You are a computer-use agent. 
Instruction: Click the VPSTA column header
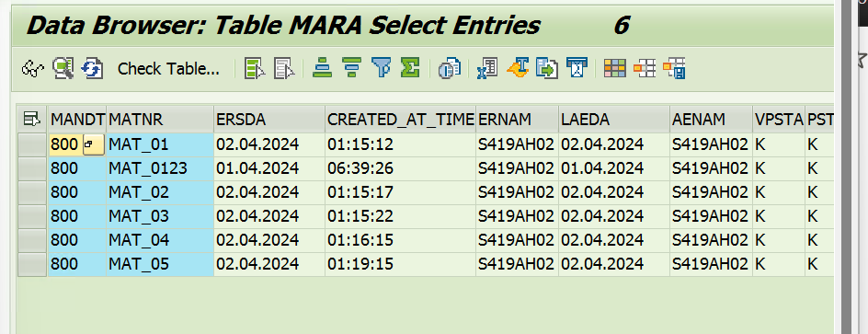[x=778, y=119]
